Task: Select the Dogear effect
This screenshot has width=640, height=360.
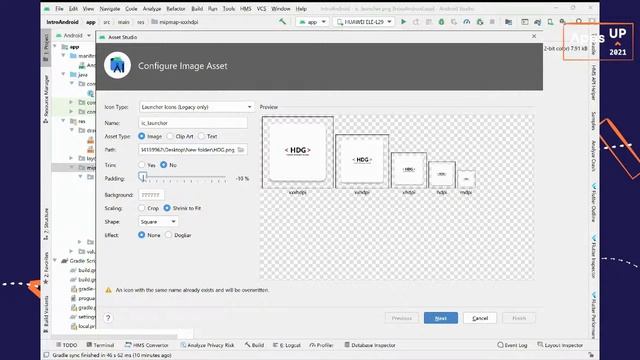Action: point(169,235)
